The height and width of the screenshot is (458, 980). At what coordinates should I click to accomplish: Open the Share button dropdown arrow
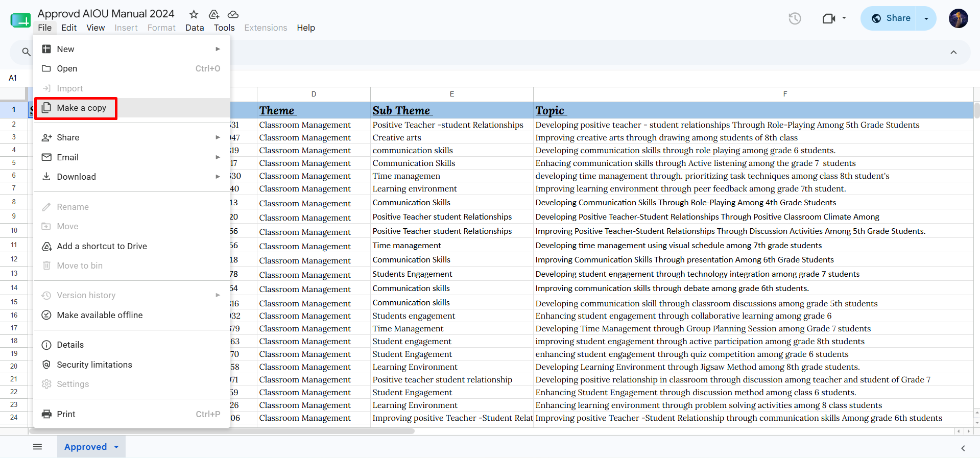pyautogui.click(x=926, y=18)
